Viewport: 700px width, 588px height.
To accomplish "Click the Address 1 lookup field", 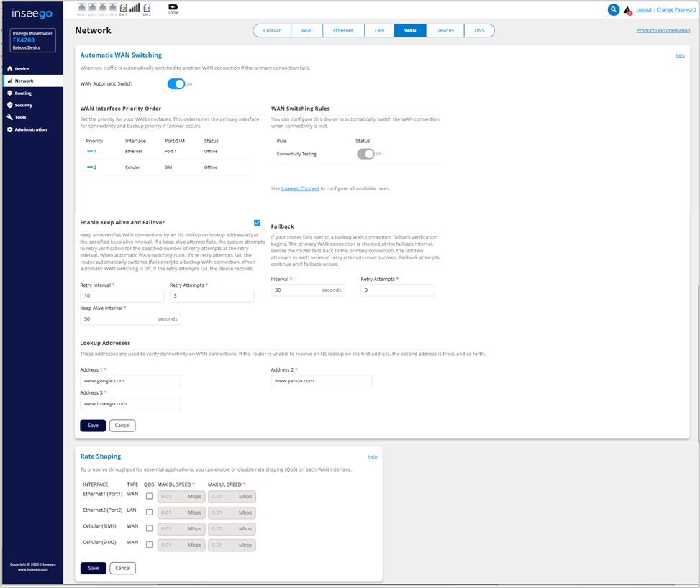I will [130, 381].
